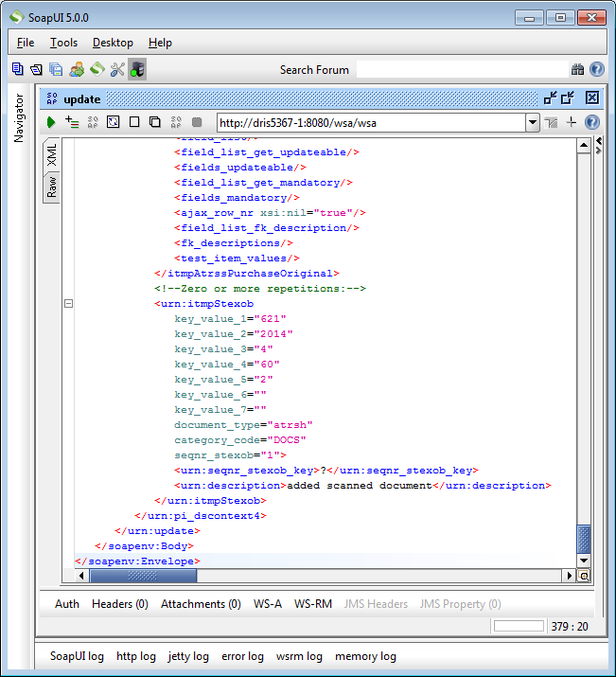The height and width of the screenshot is (677, 616).
Task: Open the WS-RM tab
Action: (x=313, y=603)
